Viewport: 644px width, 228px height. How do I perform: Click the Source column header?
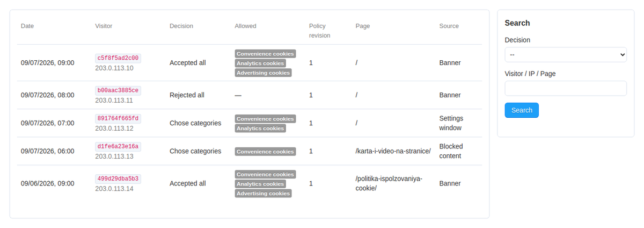(449, 26)
